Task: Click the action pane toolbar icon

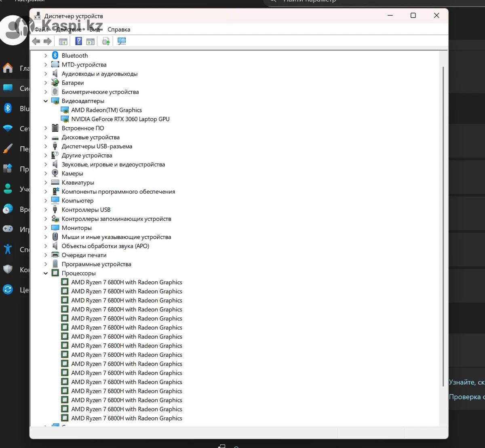Action: point(91,41)
